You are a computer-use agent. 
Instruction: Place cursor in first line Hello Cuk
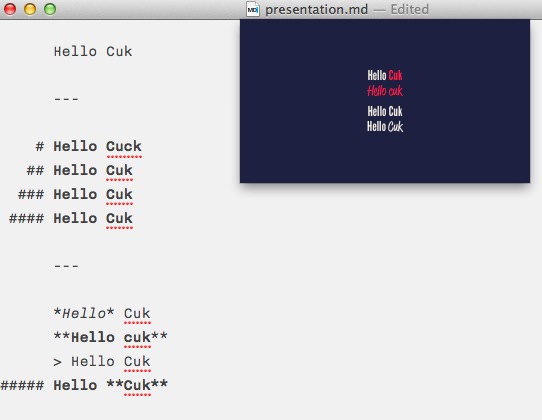93,52
